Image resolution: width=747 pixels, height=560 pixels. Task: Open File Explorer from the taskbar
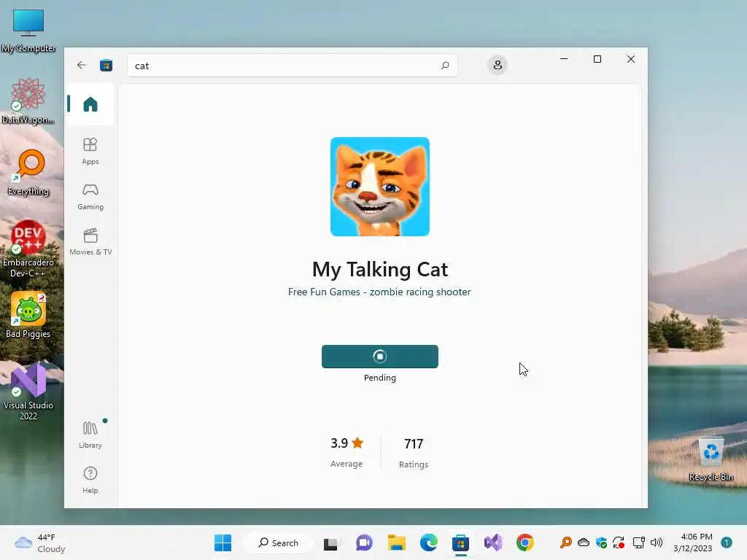coord(396,542)
